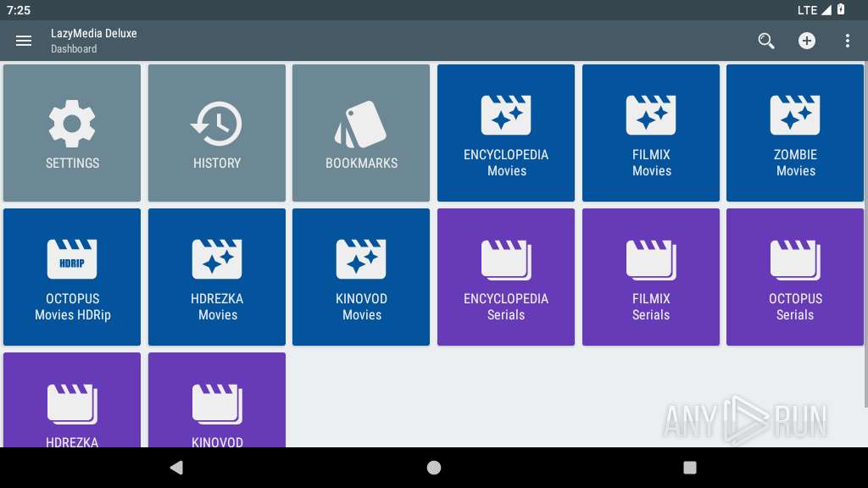Click the dashboard vertical scrollbar

click(x=865, y=236)
